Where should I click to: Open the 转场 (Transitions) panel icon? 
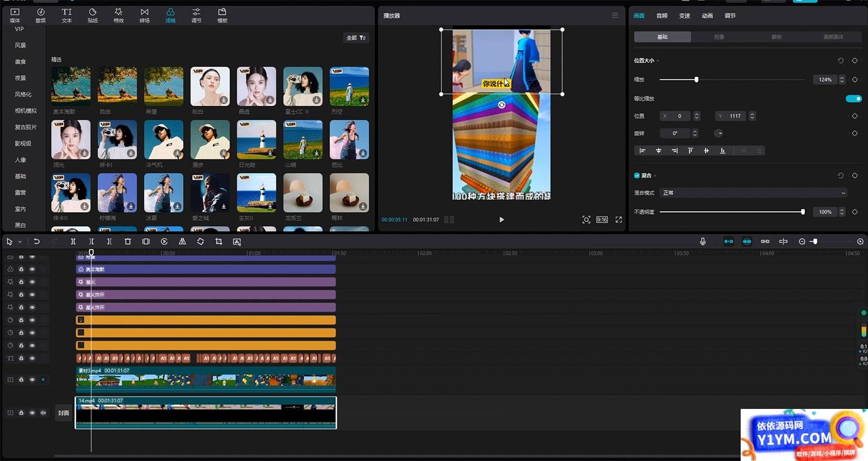(x=144, y=15)
